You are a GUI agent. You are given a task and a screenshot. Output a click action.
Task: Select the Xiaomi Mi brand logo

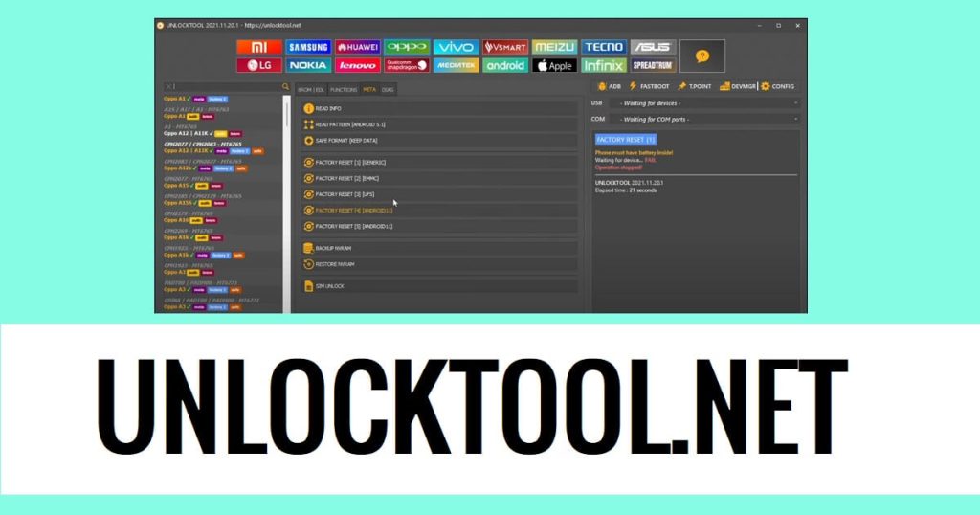(258, 47)
